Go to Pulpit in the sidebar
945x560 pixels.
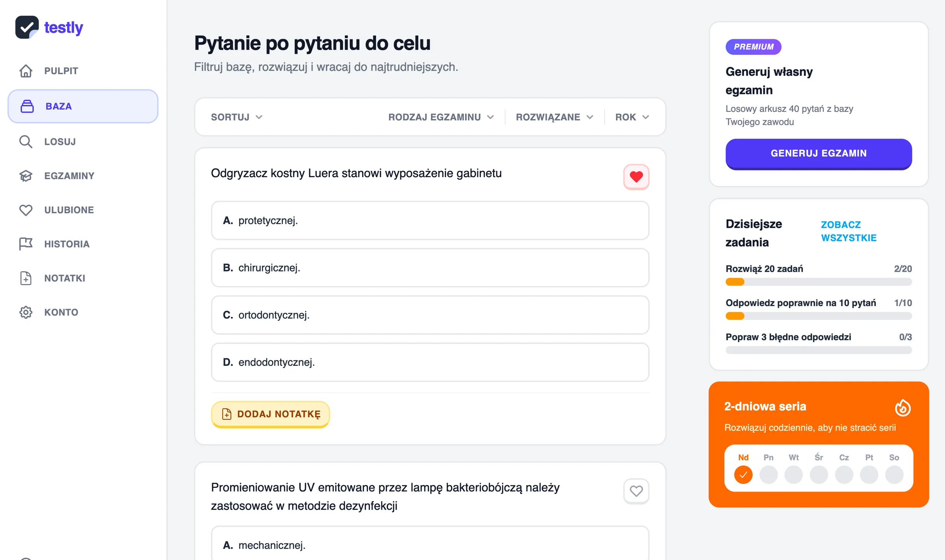coord(83,71)
